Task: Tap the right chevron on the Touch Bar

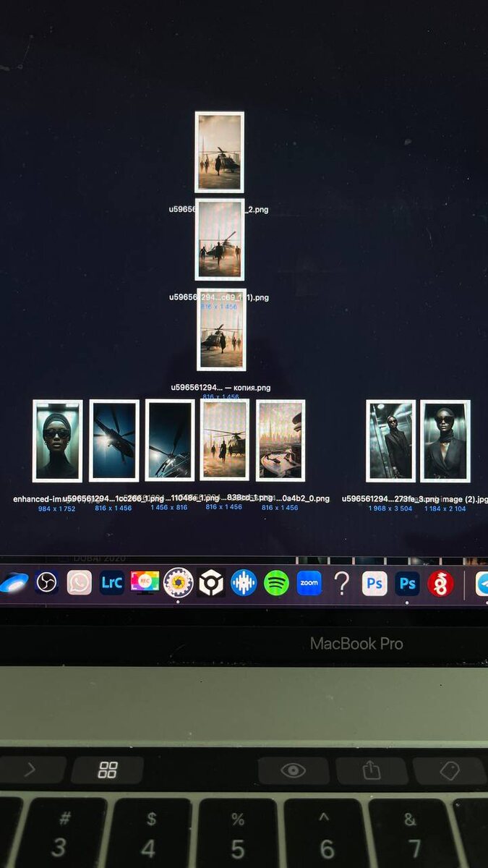Action: [x=30, y=770]
